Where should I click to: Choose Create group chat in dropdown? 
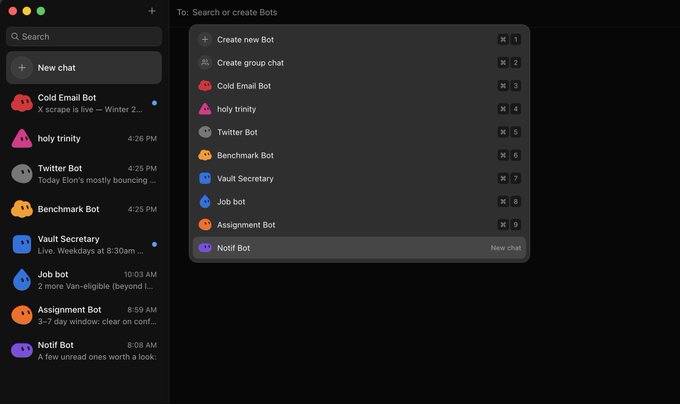(x=360, y=63)
